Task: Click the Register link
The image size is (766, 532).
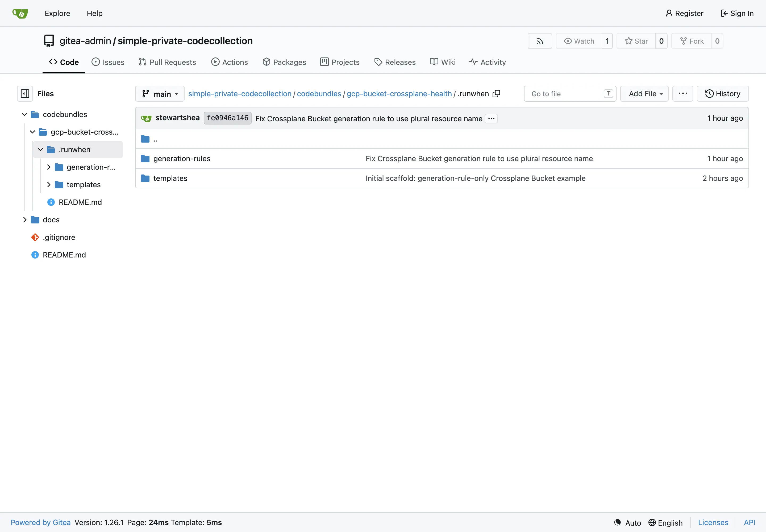Action: 685,13
